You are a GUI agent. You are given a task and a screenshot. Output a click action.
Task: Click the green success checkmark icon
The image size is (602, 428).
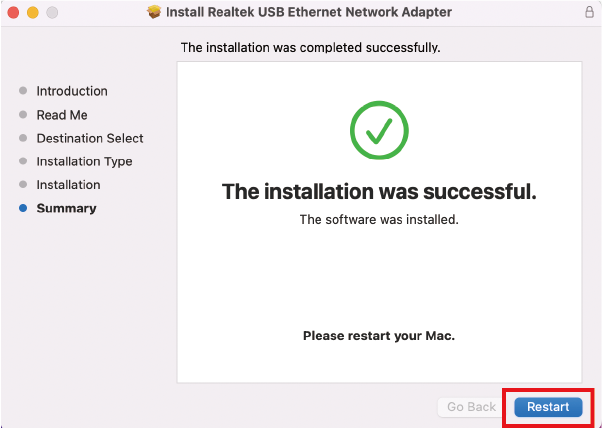click(379, 131)
